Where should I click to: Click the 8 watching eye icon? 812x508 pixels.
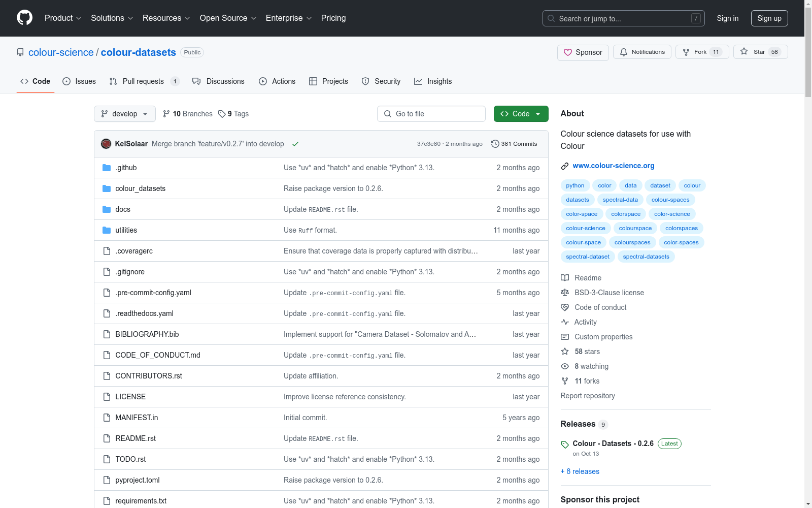tap(565, 366)
